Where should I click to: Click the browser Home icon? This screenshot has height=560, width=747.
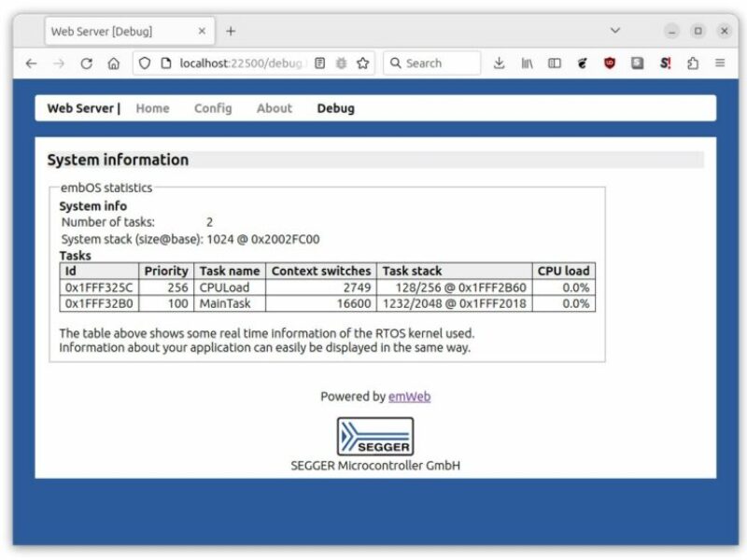(111, 63)
